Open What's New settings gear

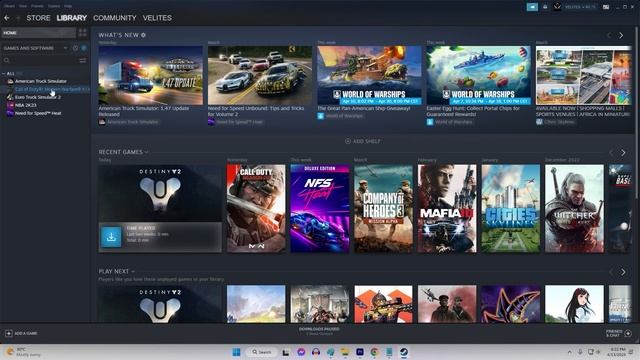tap(143, 35)
